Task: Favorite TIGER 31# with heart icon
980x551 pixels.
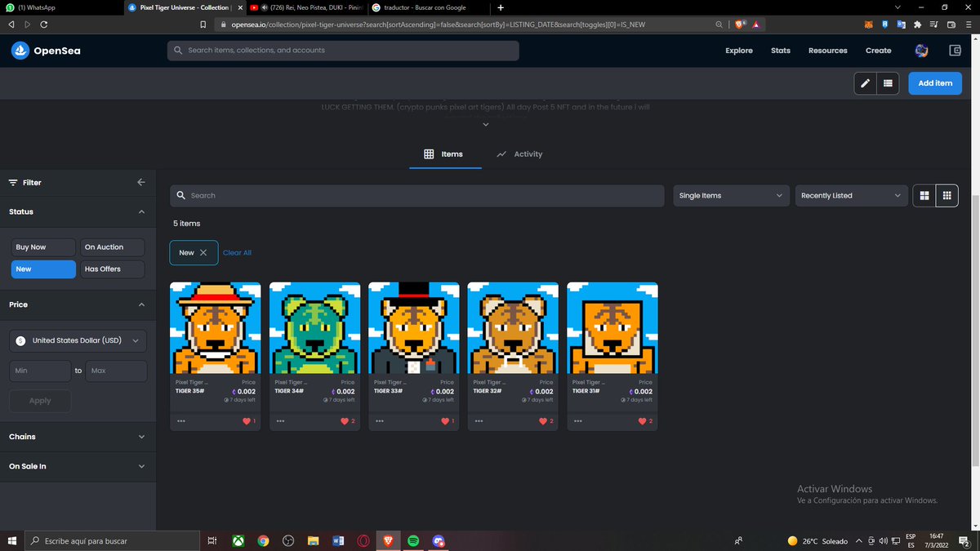Action: 644,421
